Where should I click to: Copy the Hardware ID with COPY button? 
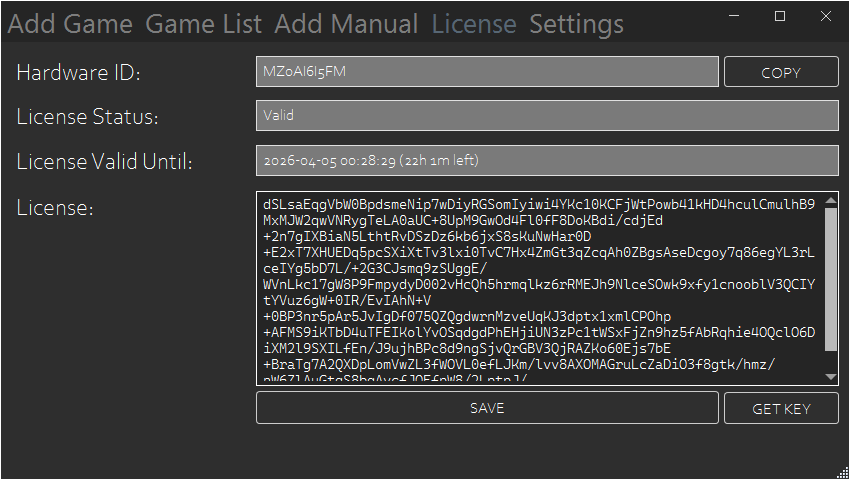click(781, 72)
